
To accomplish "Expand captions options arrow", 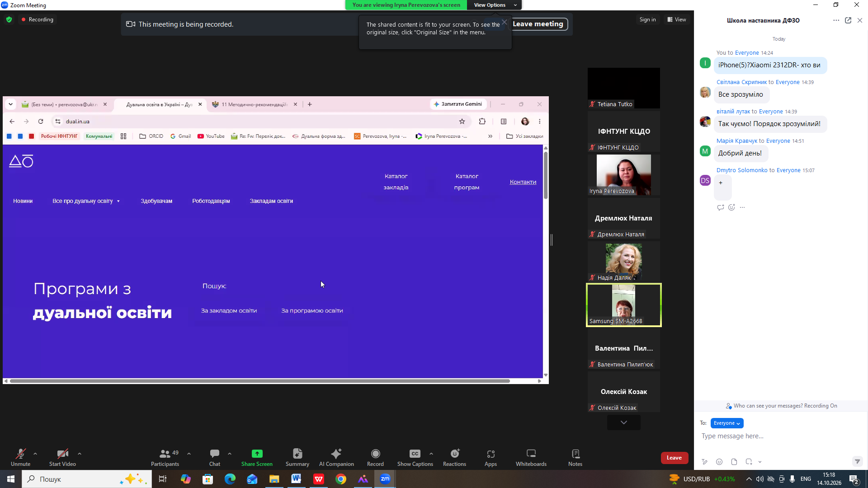I will 431,454.
